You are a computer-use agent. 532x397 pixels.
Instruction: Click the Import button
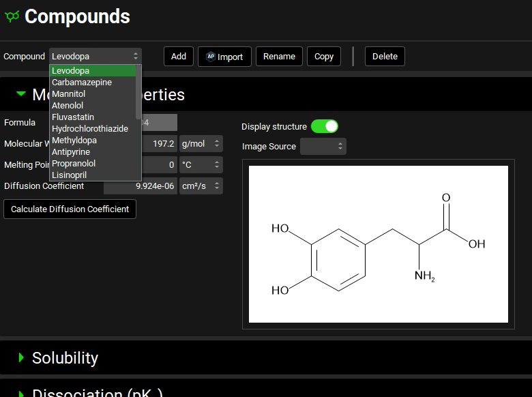(224, 57)
